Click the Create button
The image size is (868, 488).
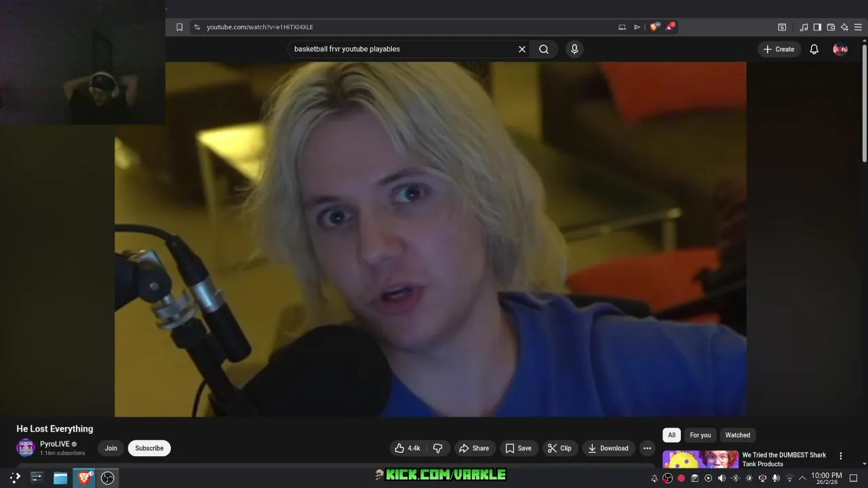[779, 49]
